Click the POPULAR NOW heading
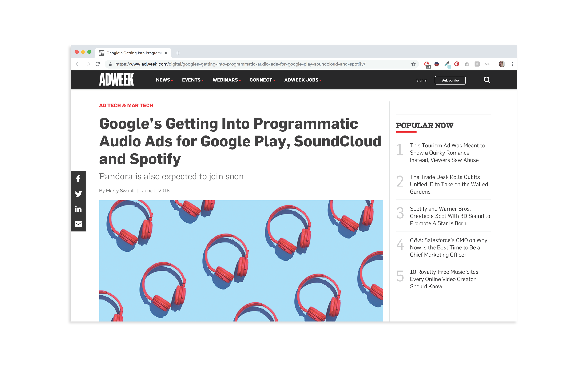Viewport: 588px width, 381px height. 425,126
